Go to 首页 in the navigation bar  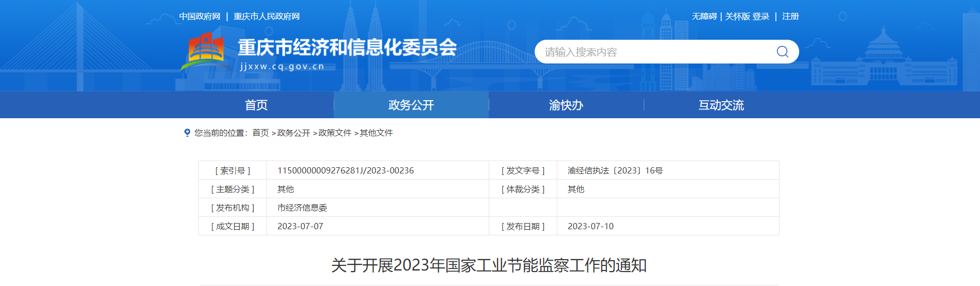point(256,105)
